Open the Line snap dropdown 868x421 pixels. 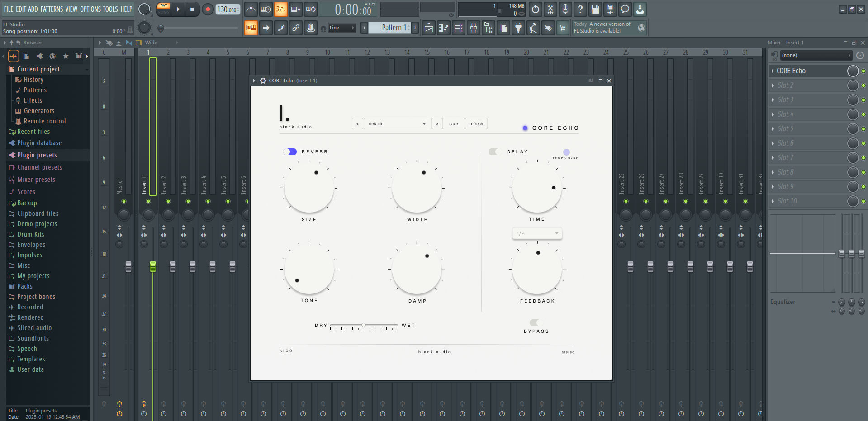(342, 28)
